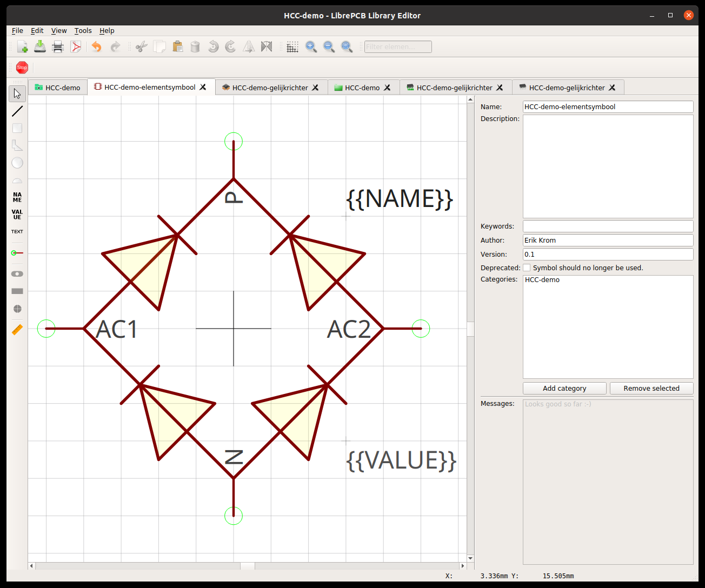
Task: Click the Cut scissors icon
Action: 142,47
